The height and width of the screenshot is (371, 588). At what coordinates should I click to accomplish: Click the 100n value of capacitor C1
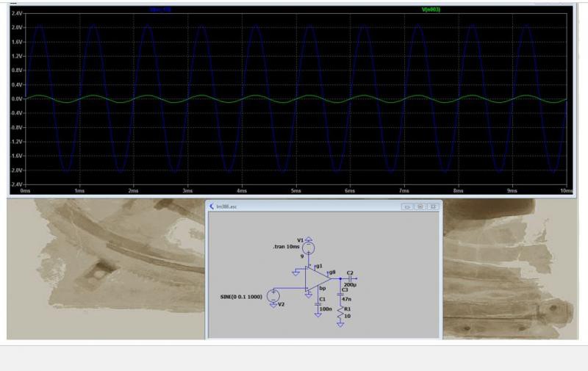coord(325,310)
